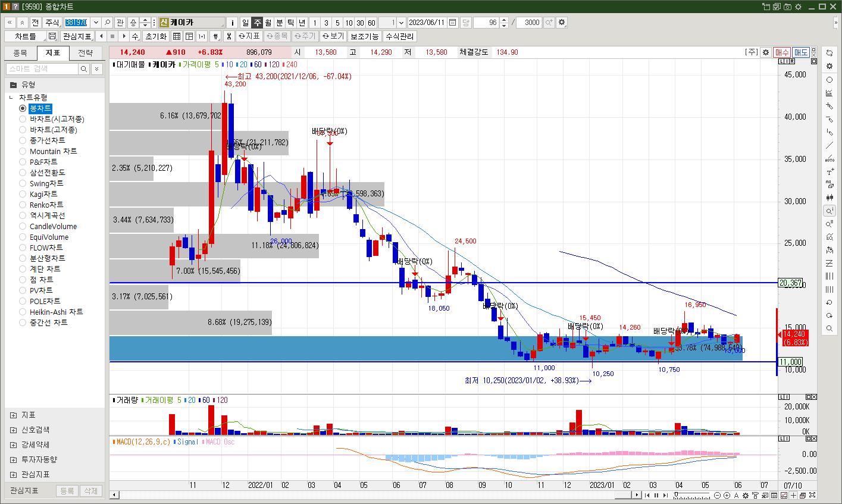Click the stock search magnifier icon
The width and height of the screenshot is (842, 504).
107,23
